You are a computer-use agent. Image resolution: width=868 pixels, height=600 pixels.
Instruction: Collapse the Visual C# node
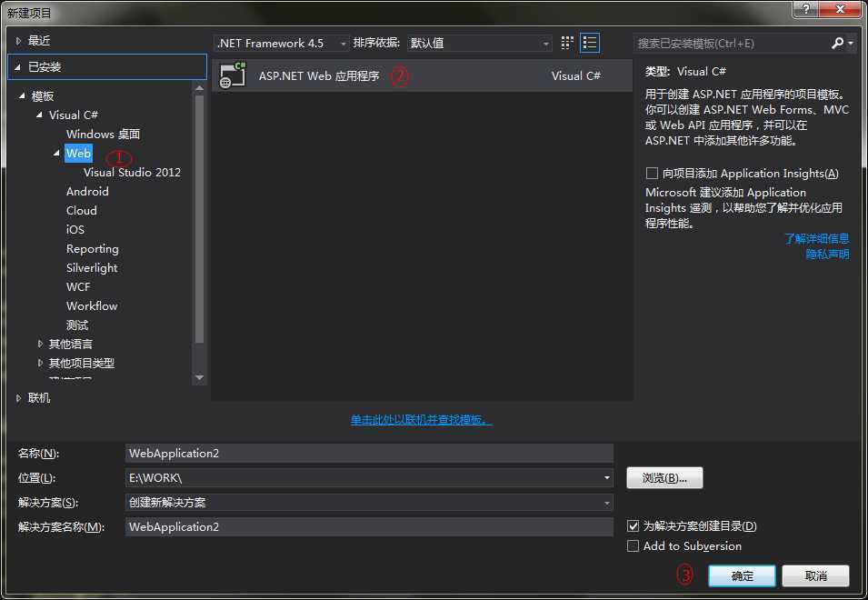pyautogui.click(x=39, y=115)
